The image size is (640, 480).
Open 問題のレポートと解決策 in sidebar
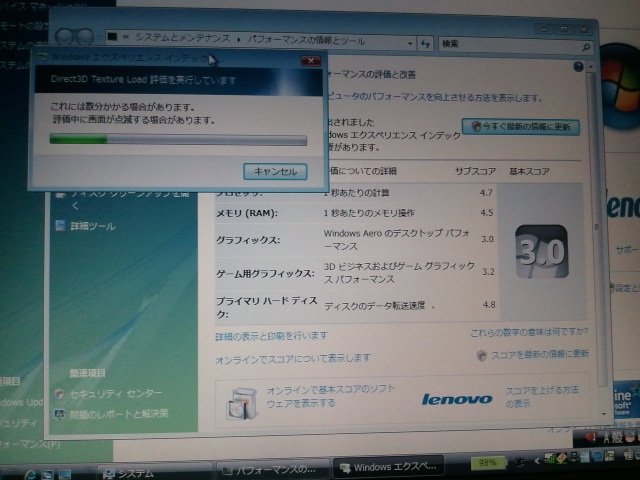(119, 414)
